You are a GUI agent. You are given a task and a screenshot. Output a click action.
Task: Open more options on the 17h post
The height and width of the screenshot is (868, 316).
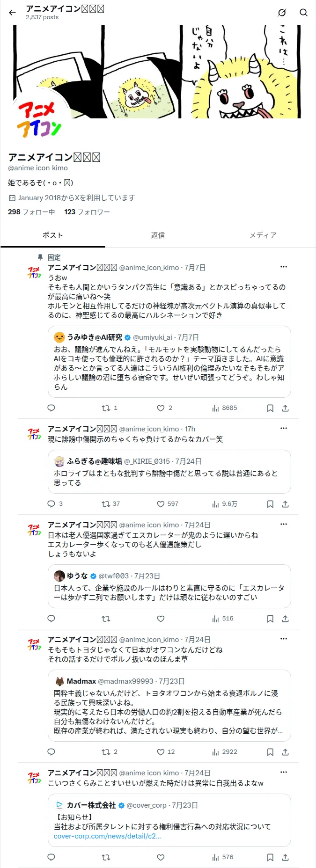pyautogui.click(x=284, y=428)
